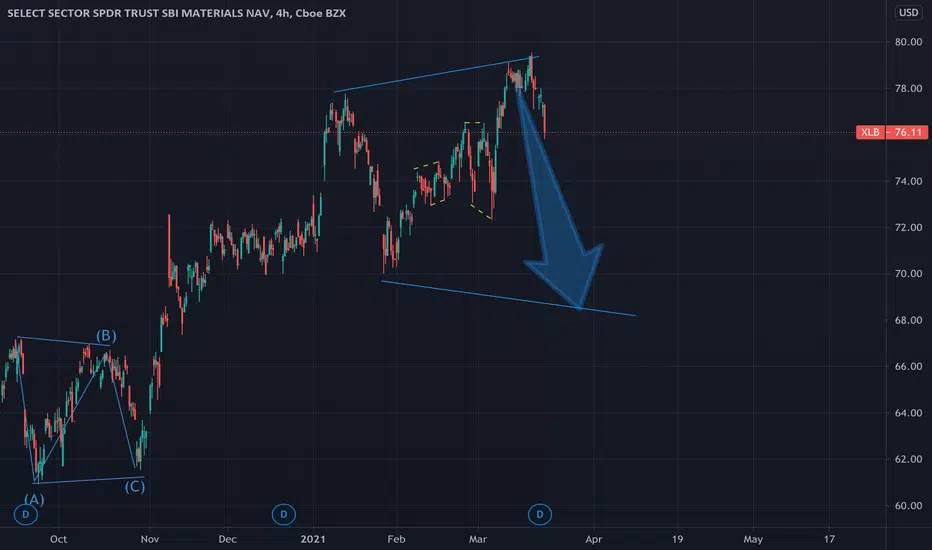This screenshot has width=932, height=550.
Task: Click the 60.00 price axis label
Action: pyautogui.click(x=908, y=506)
